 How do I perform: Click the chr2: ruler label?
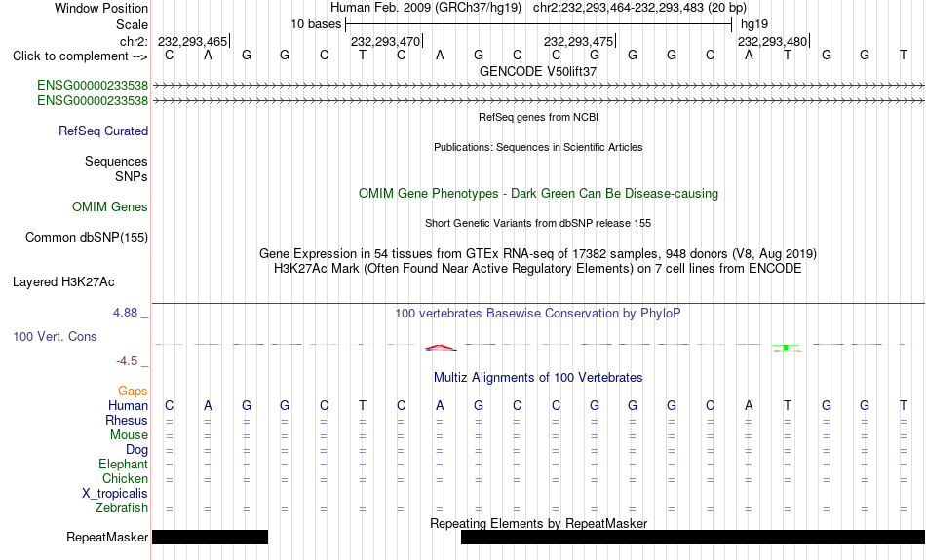134,41
